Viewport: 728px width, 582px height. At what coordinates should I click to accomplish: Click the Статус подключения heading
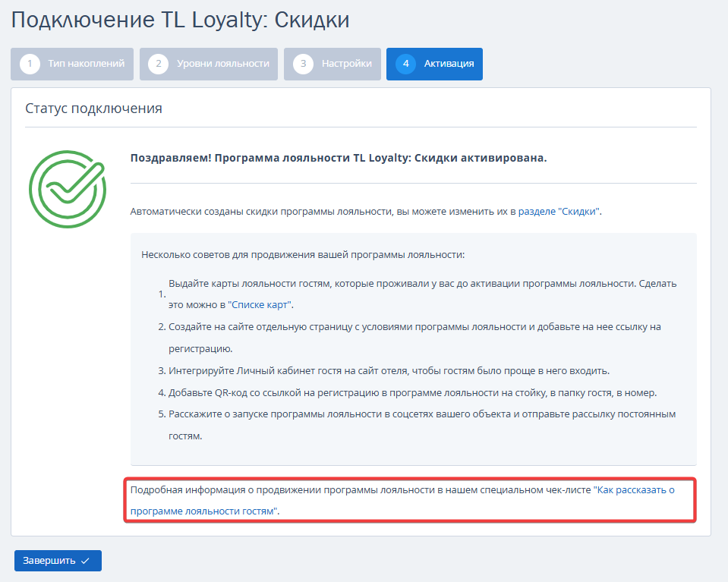click(x=94, y=109)
